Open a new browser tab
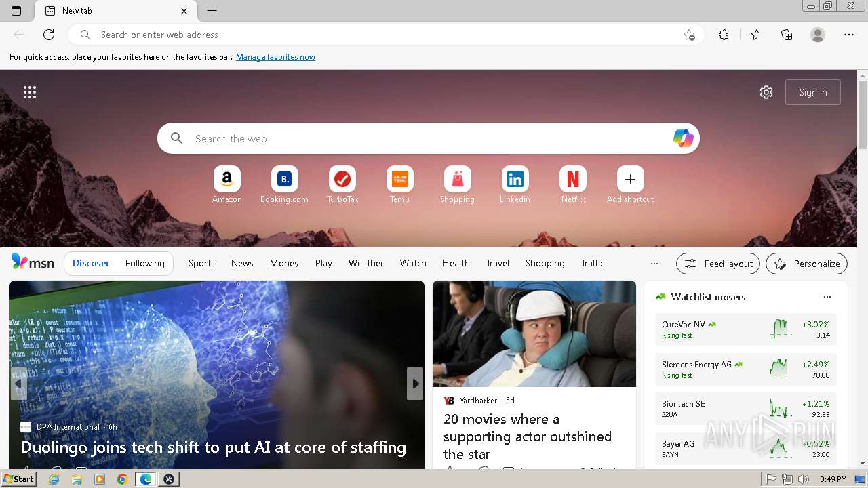 (212, 11)
